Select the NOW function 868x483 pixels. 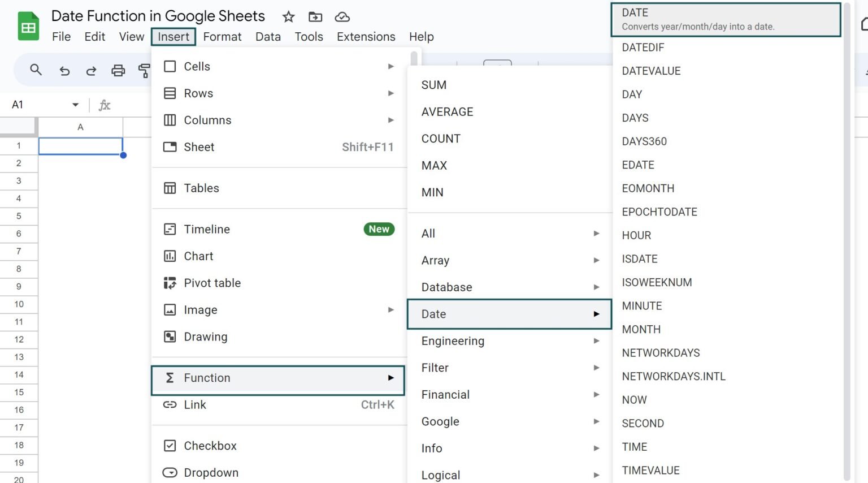[x=634, y=400]
